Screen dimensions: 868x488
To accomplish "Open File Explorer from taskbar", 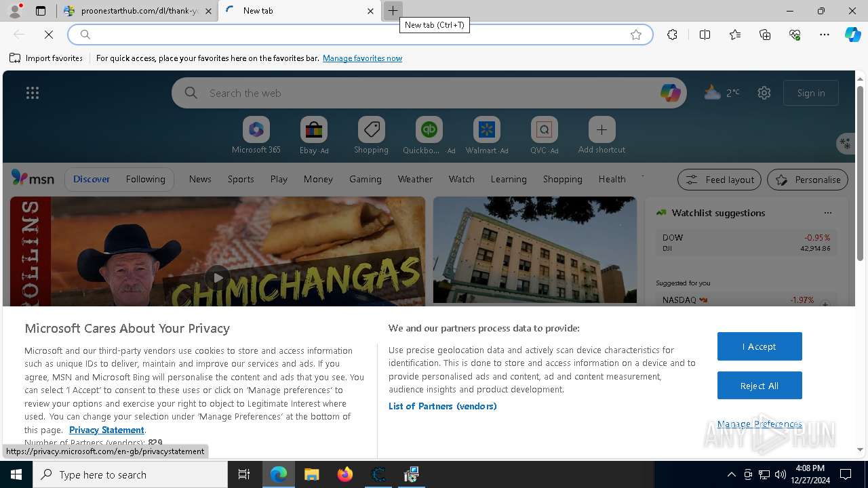I will tap(312, 474).
